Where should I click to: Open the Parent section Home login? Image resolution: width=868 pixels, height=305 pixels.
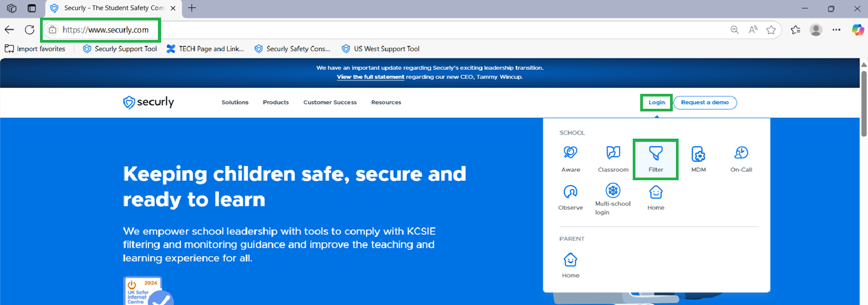570,265
